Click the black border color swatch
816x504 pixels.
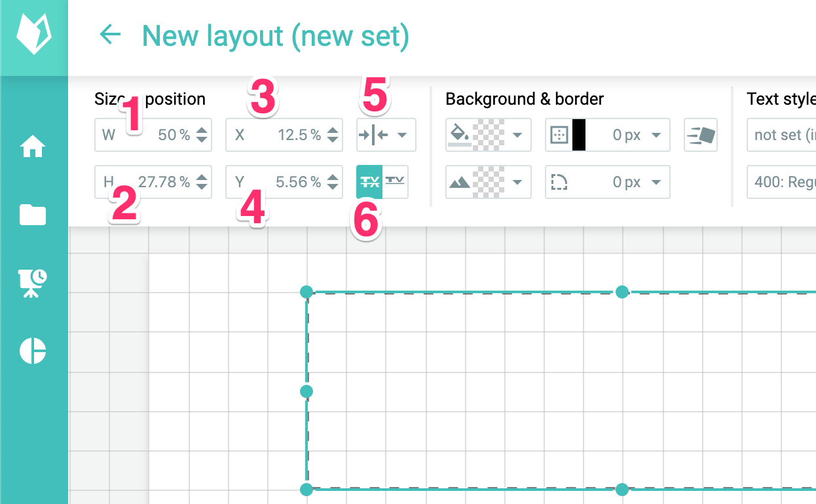pos(579,135)
